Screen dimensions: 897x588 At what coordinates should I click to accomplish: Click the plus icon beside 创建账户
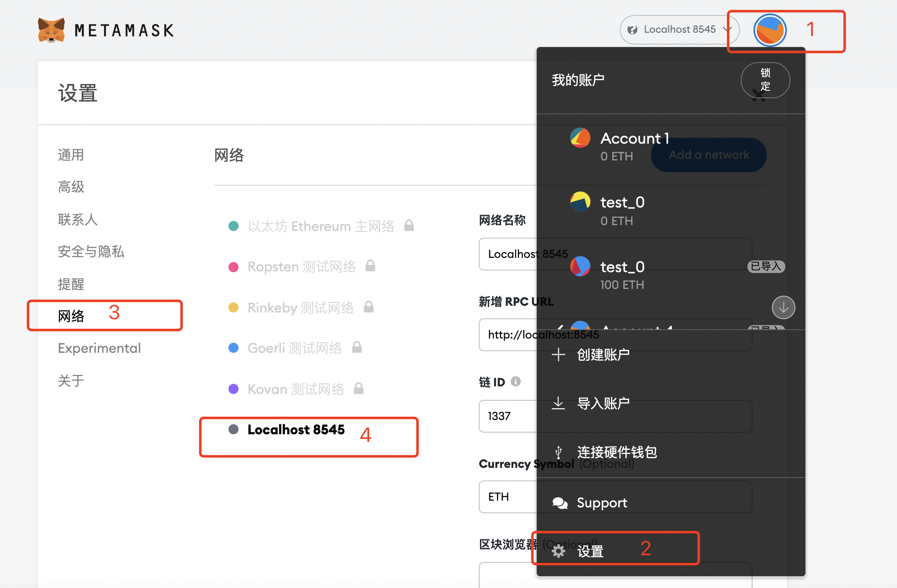click(x=558, y=355)
